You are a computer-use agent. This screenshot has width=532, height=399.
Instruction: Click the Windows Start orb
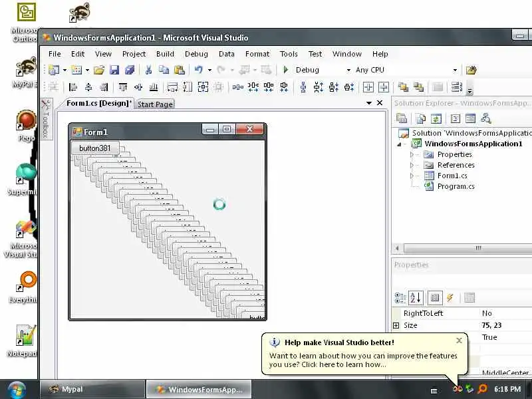coord(17,390)
